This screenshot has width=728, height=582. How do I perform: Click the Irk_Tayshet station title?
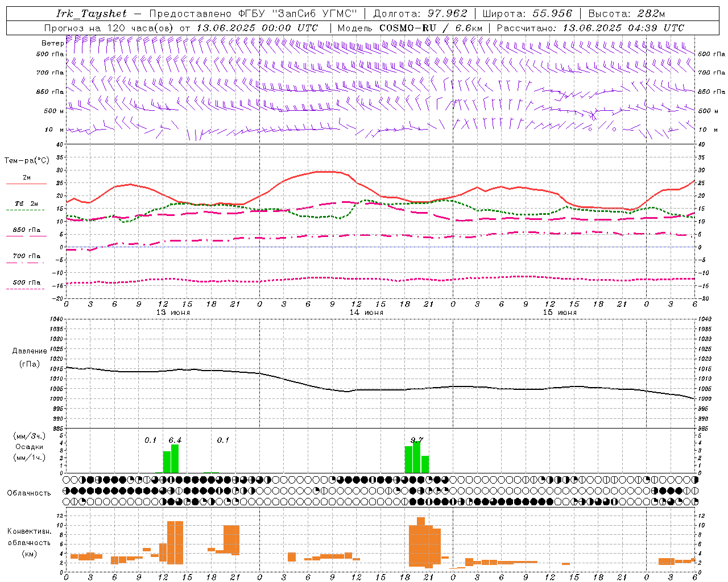[92, 14]
